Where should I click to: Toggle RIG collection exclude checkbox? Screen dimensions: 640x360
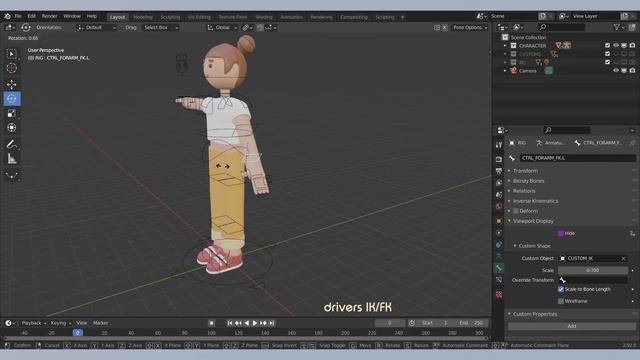tap(607, 62)
